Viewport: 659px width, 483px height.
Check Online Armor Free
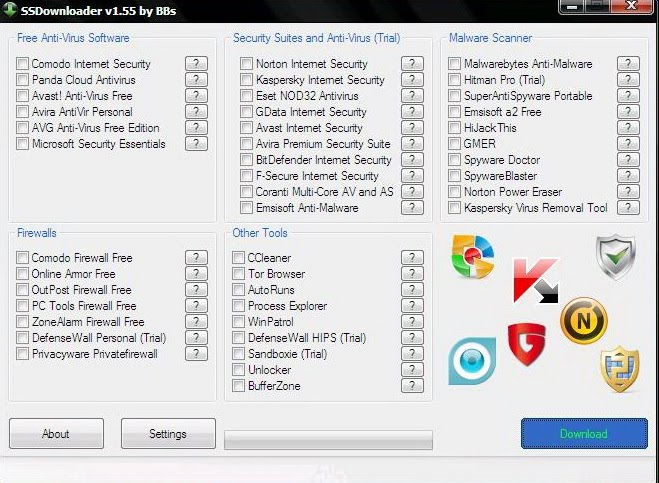click(22, 274)
